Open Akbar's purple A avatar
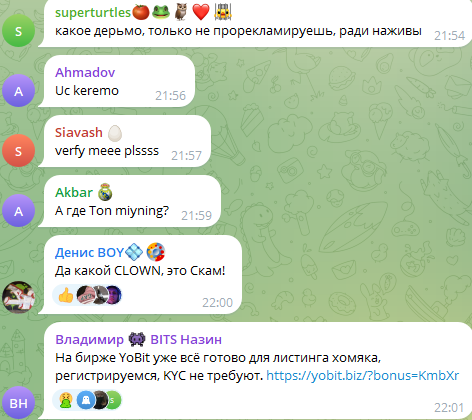The width and height of the screenshot is (472, 420). click(18, 211)
